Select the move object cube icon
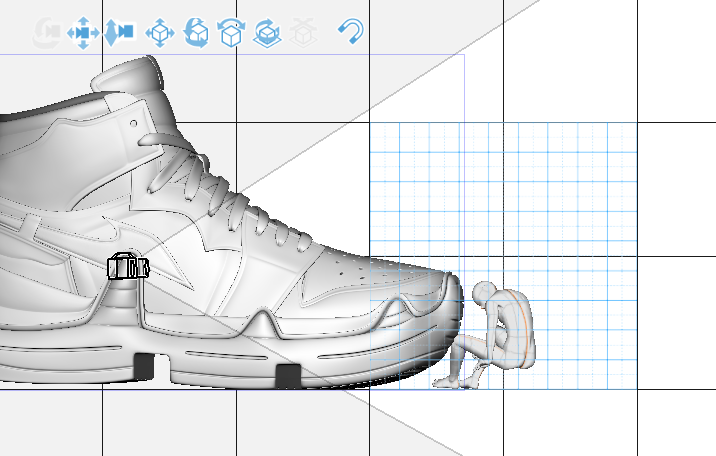Screen dimensions: 716x456 click(x=160, y=33)
